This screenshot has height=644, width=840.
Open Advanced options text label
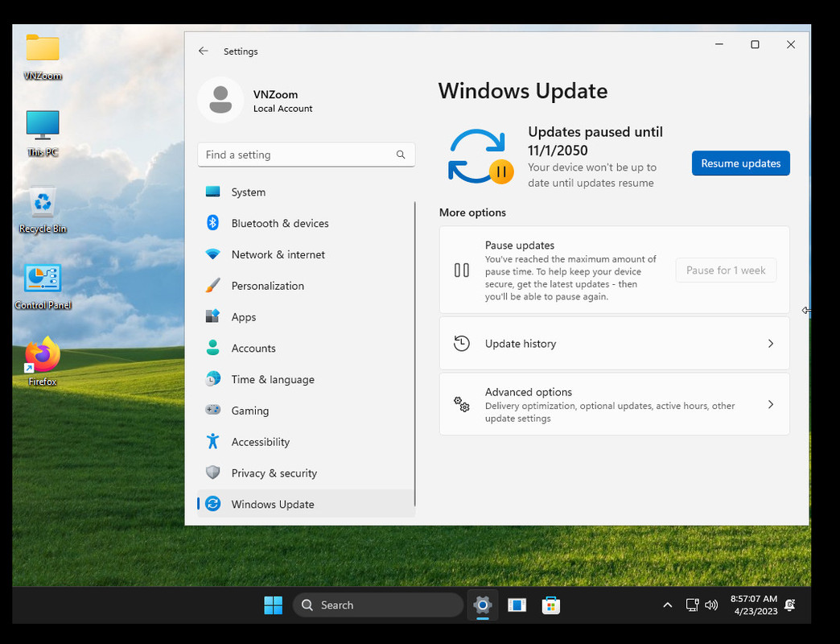click(x=528, y=392)
